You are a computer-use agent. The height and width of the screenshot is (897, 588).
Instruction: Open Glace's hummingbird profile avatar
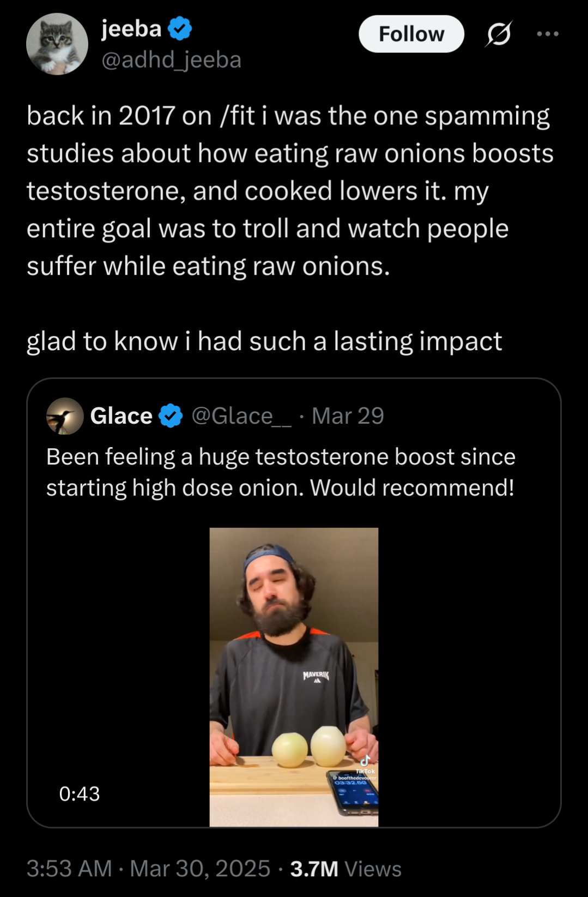coord(65,416)
